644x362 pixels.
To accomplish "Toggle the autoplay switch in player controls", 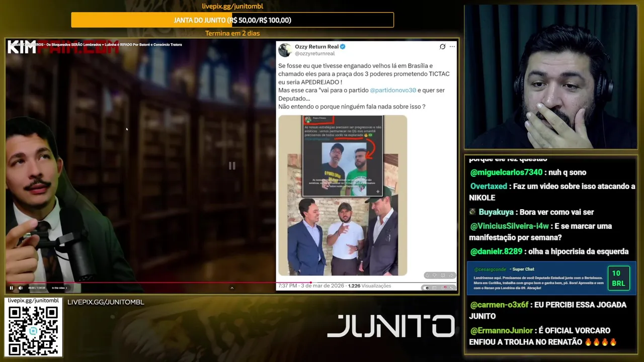I will pyautogui.click(x=427, y=288).
